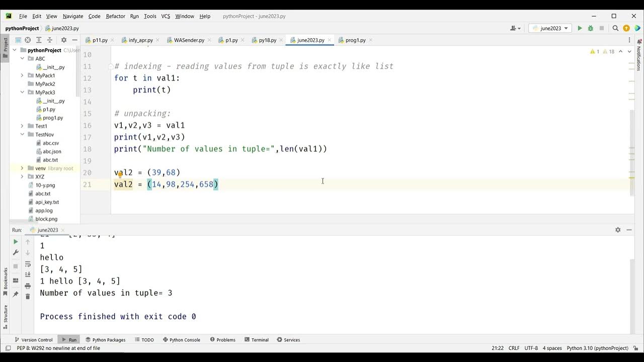Viewport: 644px width, 362px height.
Task: Select opened file locate target icon
Action: tap(28, 40)
